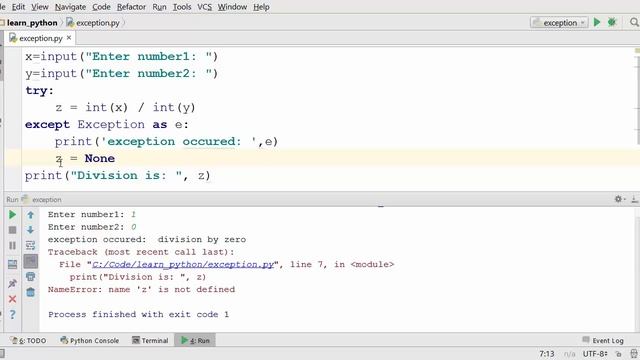Viewport: 640px width, 360px height.
Task: Run 'exception' with green toolbar arrow
Action: click(597, 22)
